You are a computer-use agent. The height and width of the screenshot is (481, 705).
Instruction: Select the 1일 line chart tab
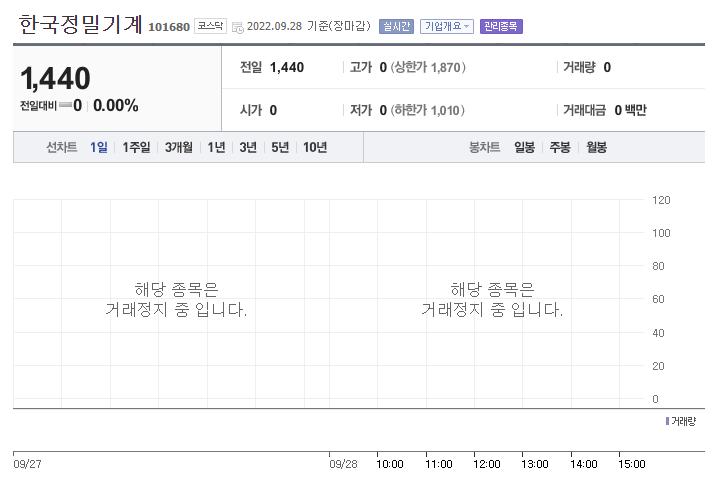(x=98, y=147)
